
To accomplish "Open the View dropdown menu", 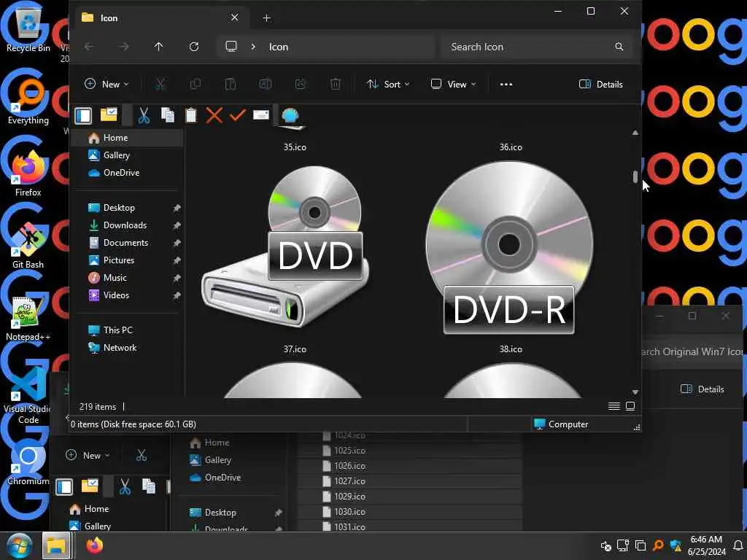I will pyautogui.click(x=453, y=85).
